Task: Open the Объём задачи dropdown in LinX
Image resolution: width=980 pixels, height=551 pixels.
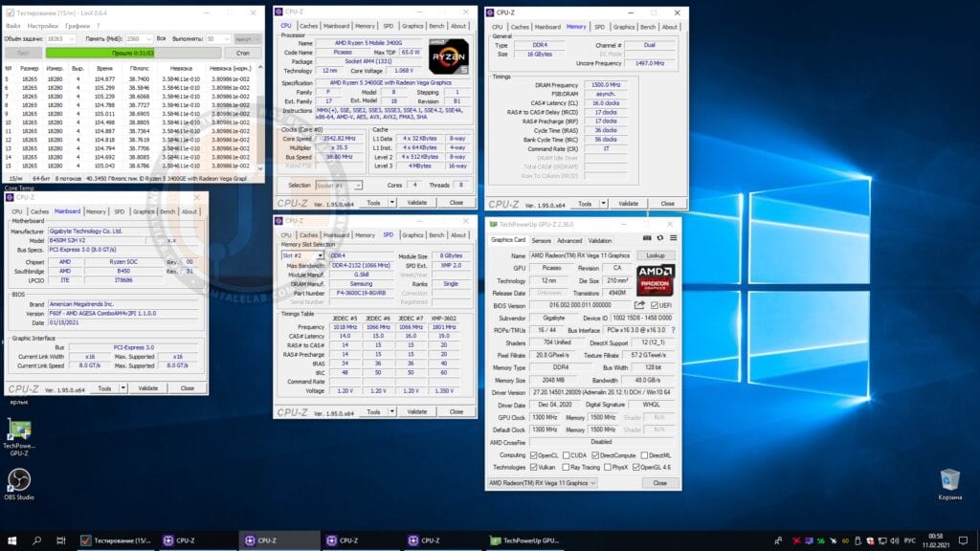Action: [x=60, y=38]
